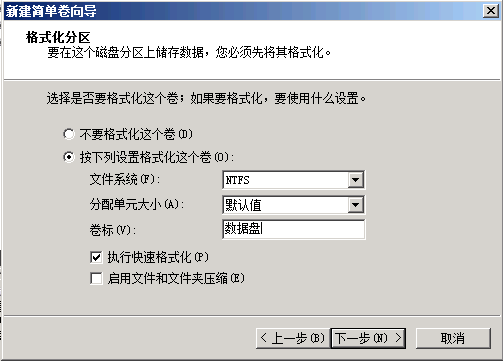
Task: Click the 默认值 allocation size combo box
Action: 293,205
